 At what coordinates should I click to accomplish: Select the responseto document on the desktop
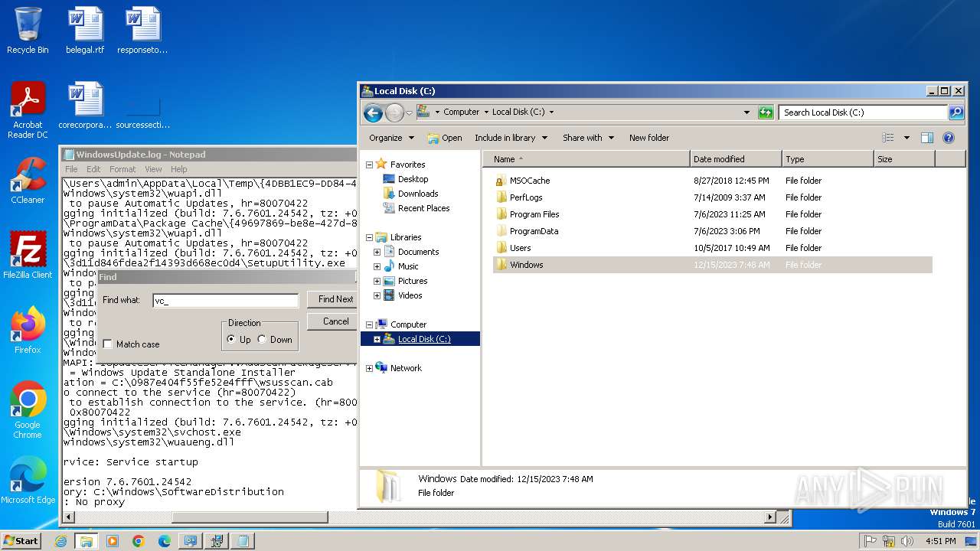(142, 31)
